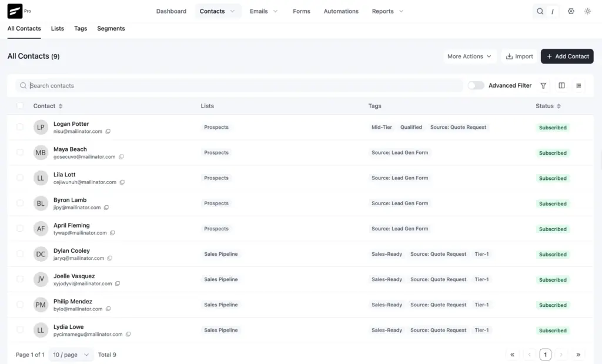The image size is (602, 364).
Task: Open the Dashboard menu item
Action: tap(171, 11)
